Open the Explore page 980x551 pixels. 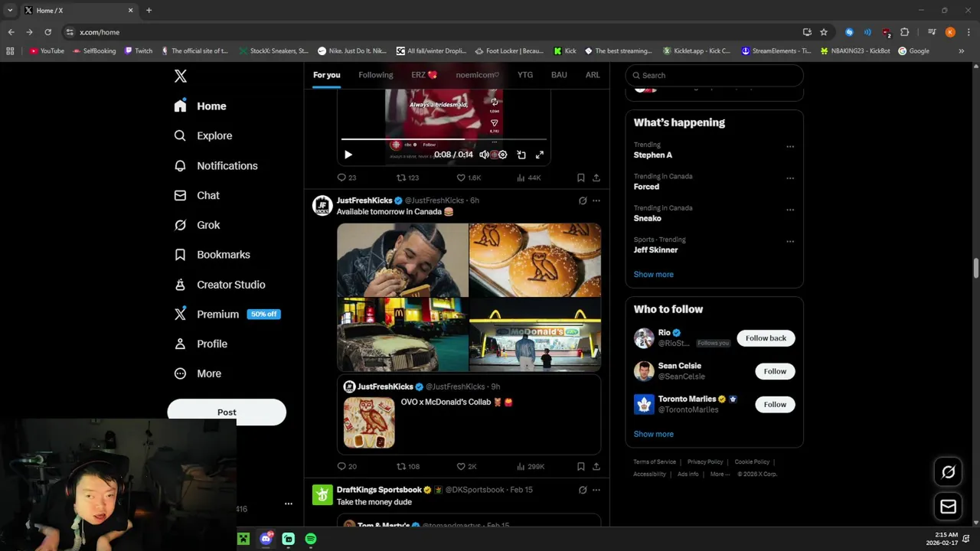coord(203,135)
